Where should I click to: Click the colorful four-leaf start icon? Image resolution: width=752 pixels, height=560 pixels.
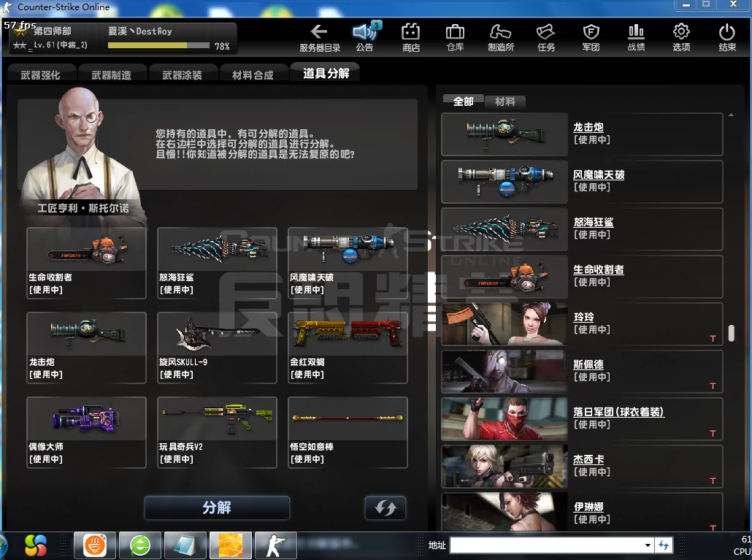[x=36, y=545]
